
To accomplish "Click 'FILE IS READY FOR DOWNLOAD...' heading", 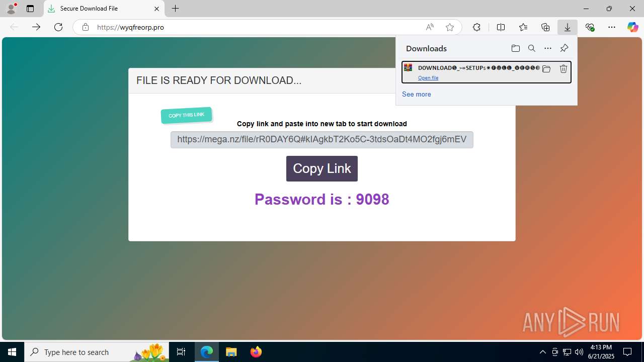I will click(219, 80).
